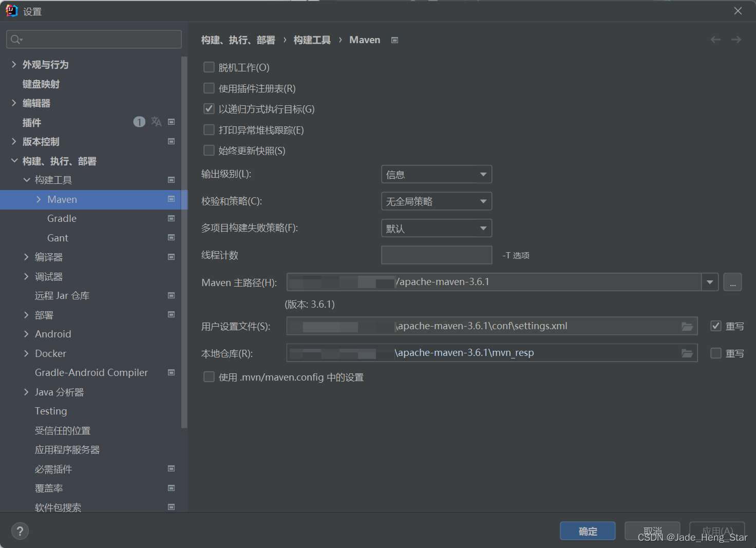Navigate forward with the right arrow
Image resolution: width=756 pixels, height=548 pixels.
[x=736, y=40]
